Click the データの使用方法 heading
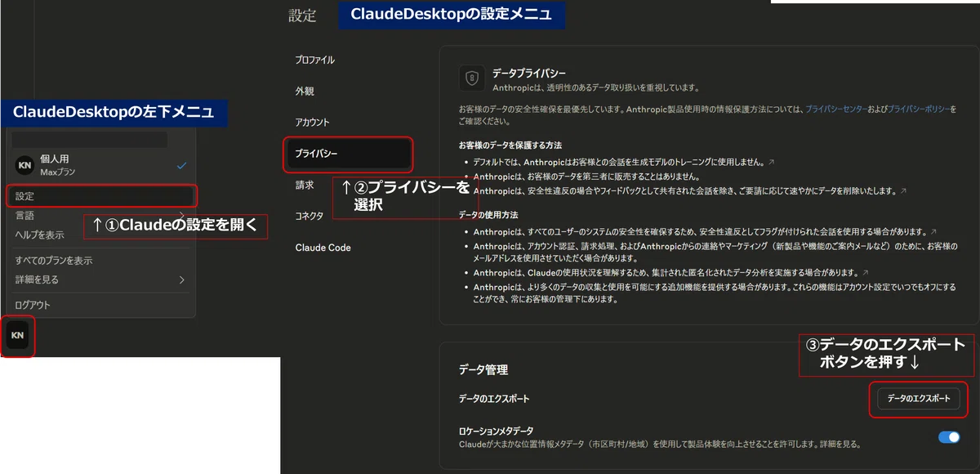980x474 pixels. point(488,214)
